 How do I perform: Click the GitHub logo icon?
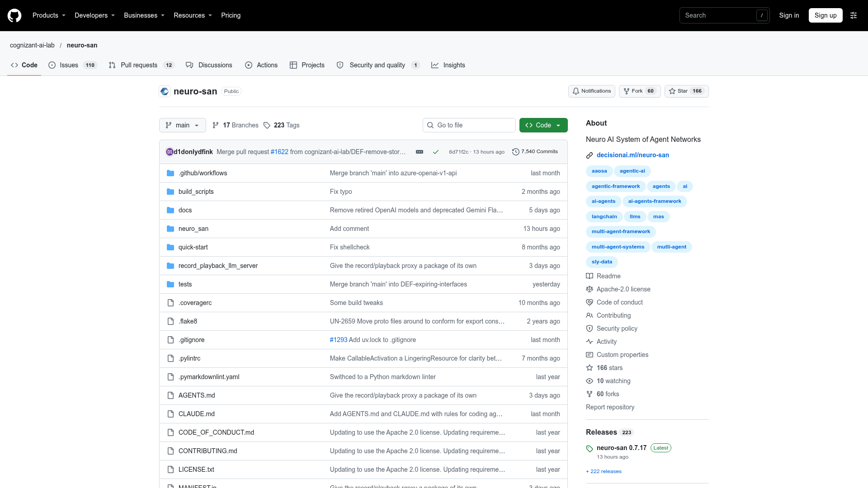14,15
